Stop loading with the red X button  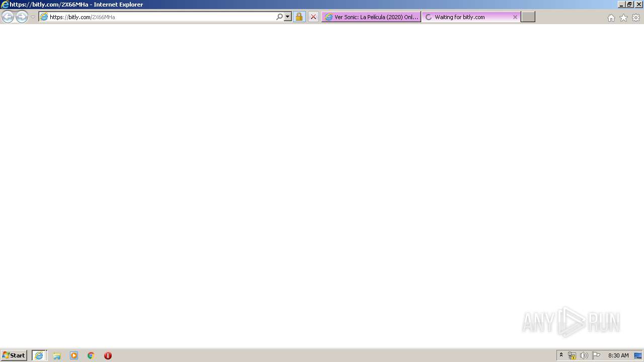313,17
